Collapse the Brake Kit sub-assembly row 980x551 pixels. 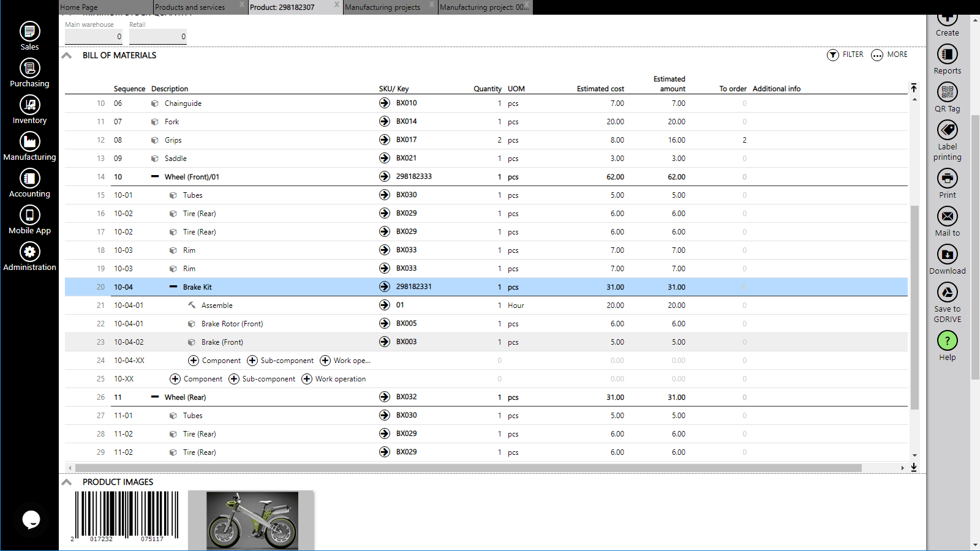(173, 287)
